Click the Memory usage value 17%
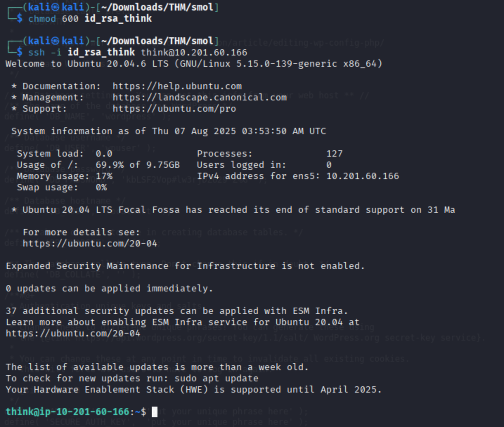The height and width of the screenshot is (427, 504). (104, 176)
